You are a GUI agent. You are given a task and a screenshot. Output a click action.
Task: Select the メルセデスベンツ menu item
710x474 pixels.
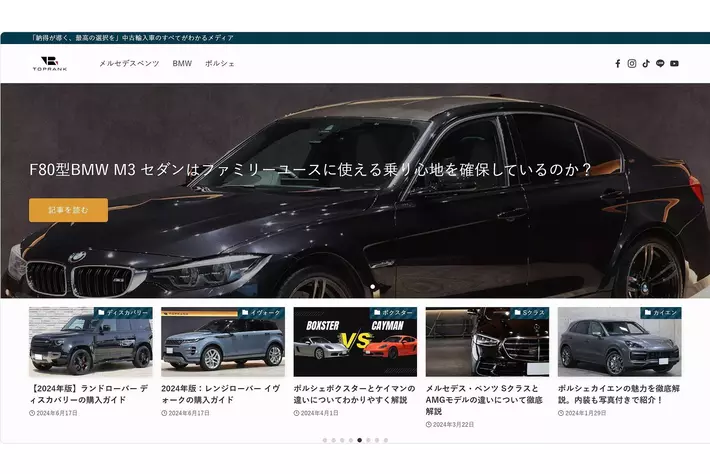(129, 63)
